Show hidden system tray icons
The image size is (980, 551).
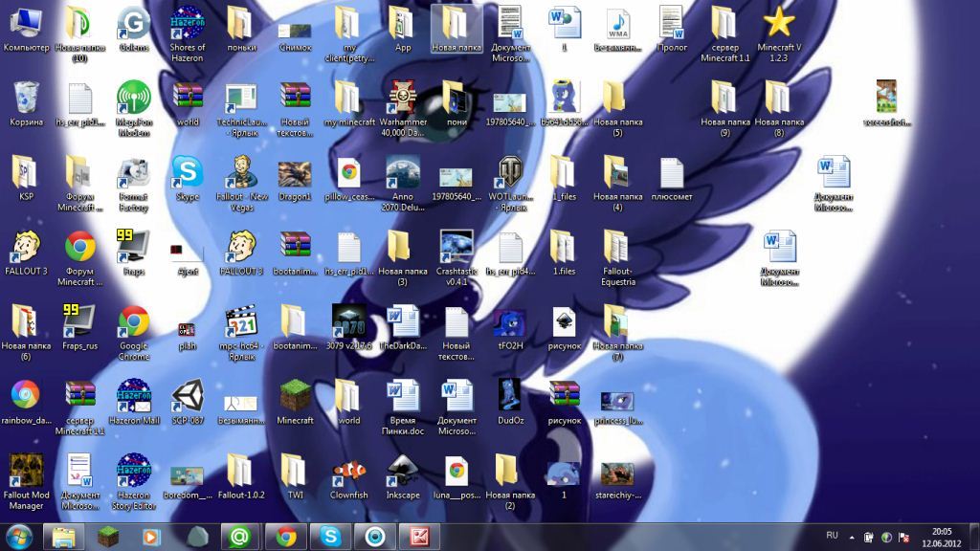[x=851, y=537]
